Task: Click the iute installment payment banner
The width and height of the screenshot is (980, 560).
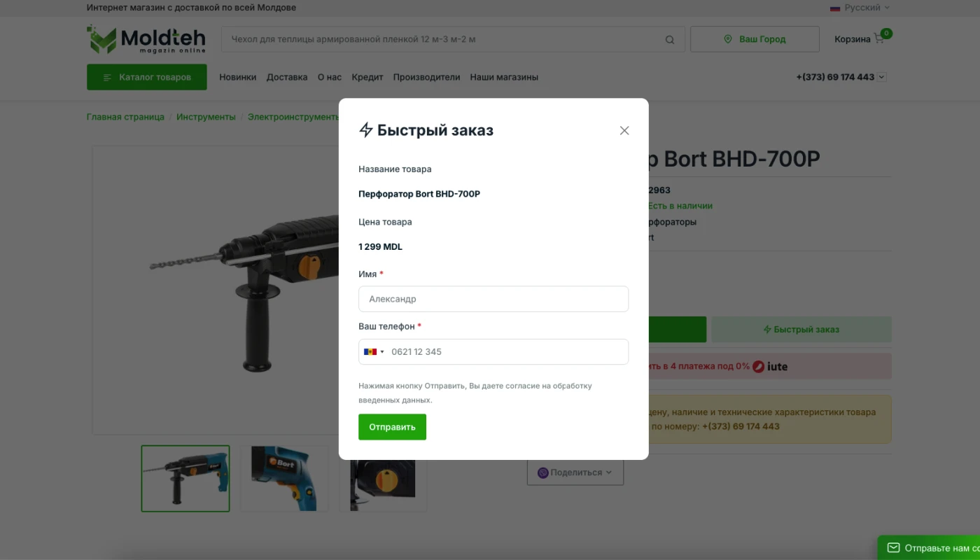Action: tap(770, 366)
